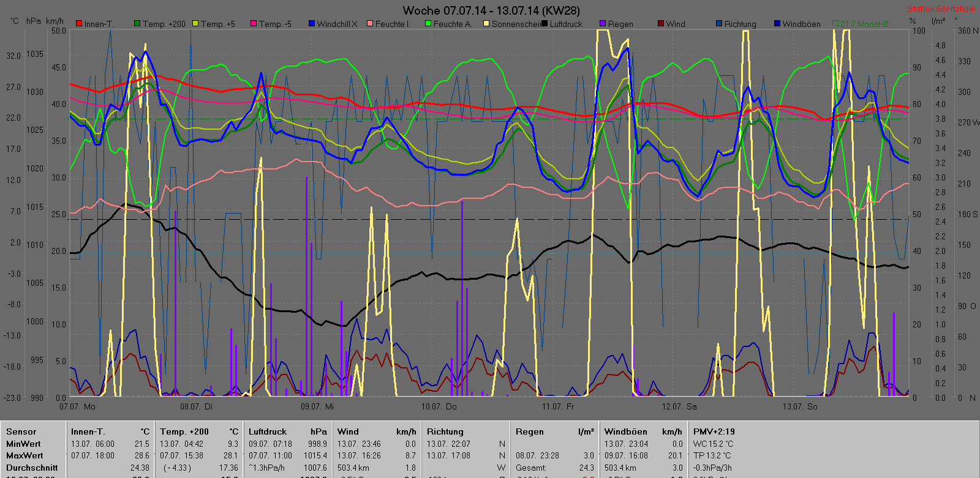Image resolution: width=980 pixels, height=478 pixels.
Task: Click the Windböen maximum value 20.1
Action: click(675, 455)
